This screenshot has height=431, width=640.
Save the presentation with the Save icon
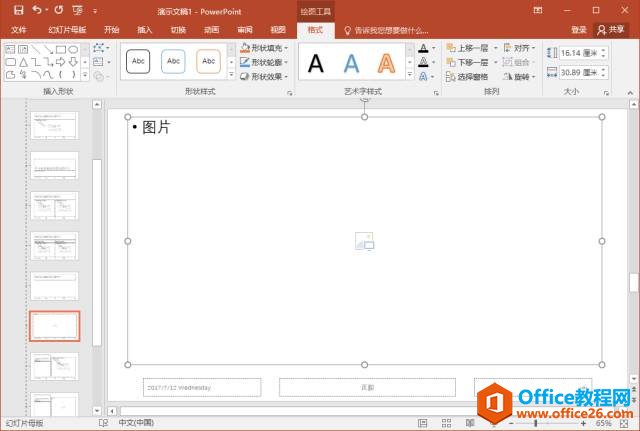19,10
